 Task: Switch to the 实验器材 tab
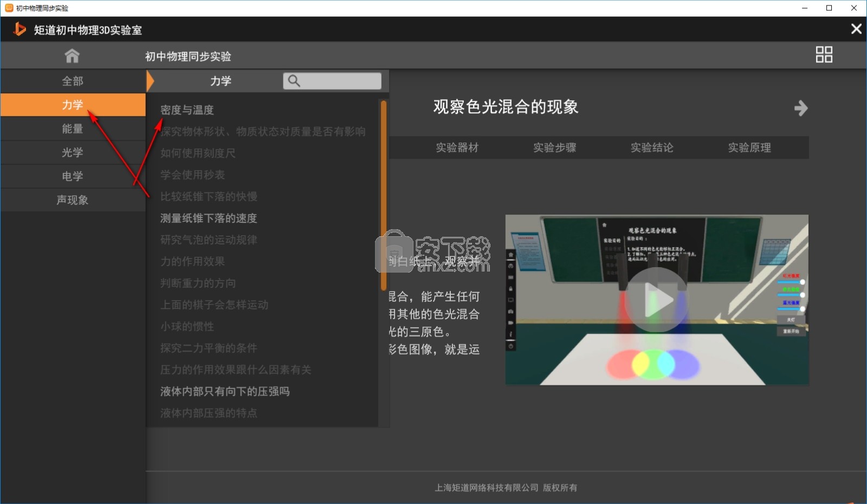point(457,147)
